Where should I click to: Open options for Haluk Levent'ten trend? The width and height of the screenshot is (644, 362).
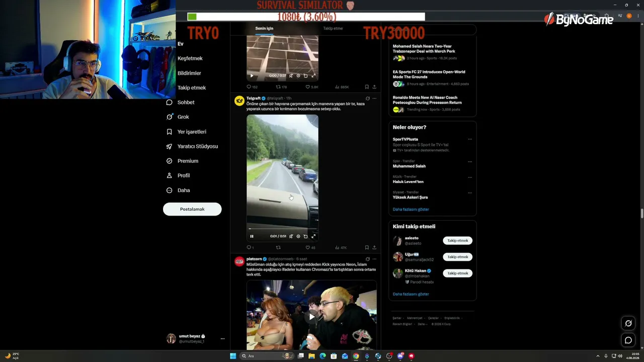pyautogui.click(x=470, y=177)
